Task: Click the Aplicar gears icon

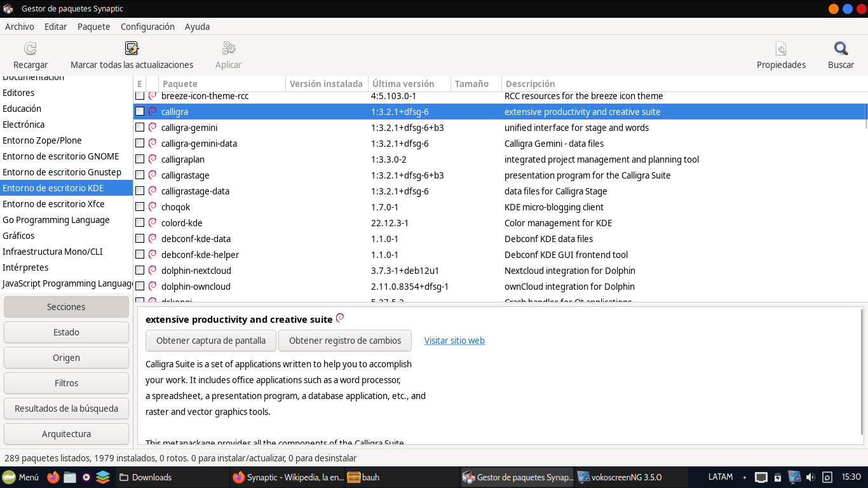Action: tap(229, 48)
